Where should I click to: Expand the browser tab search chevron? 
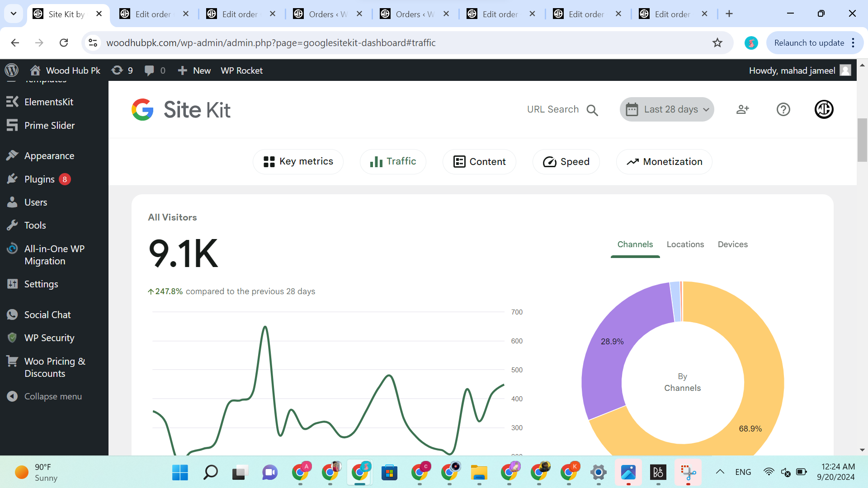coord(14,14)
